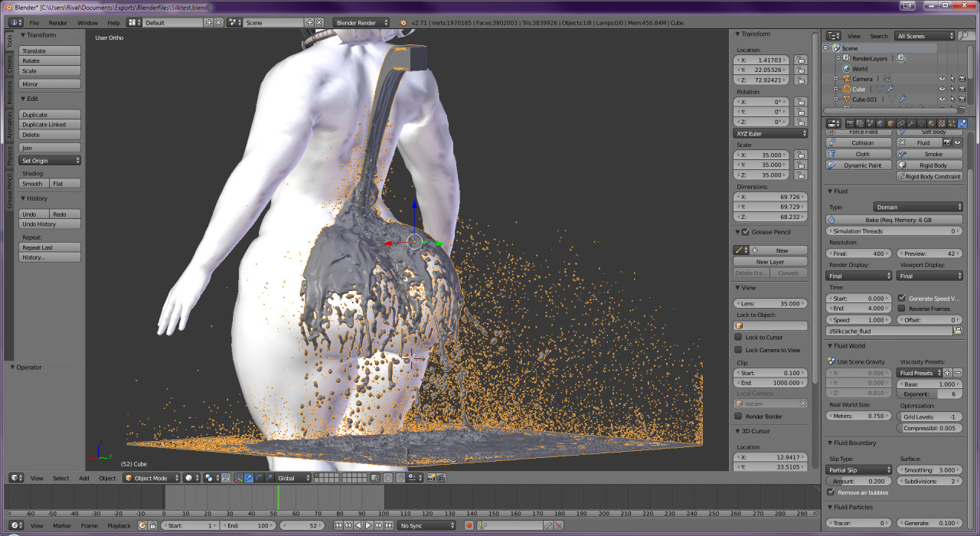
Task: Open the Modifiers wrench properties tab
Action: tap(911, 123)
